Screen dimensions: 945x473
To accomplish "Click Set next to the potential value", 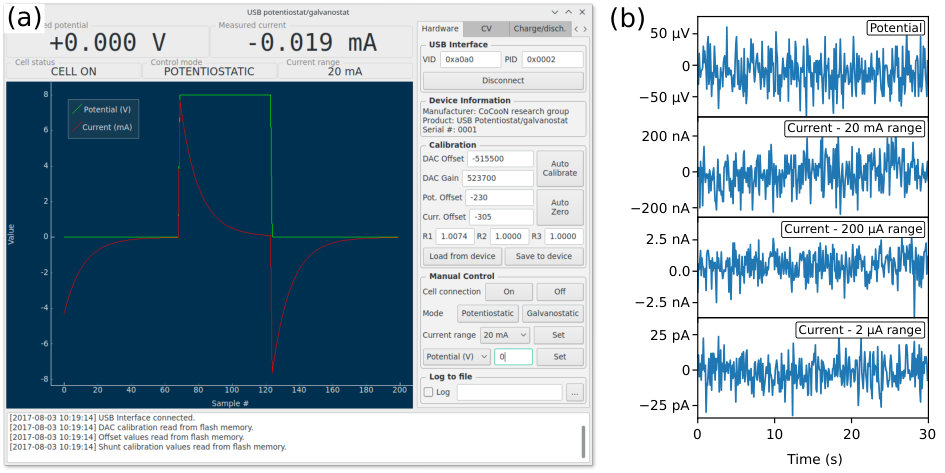I will click(x=560, y=357).
